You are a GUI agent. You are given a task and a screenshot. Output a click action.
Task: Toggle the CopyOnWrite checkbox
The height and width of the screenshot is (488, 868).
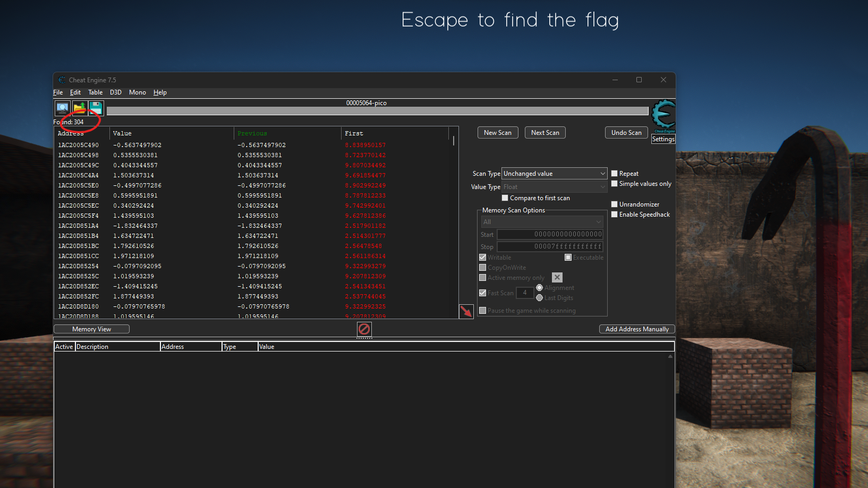click(x=482, y=268)
